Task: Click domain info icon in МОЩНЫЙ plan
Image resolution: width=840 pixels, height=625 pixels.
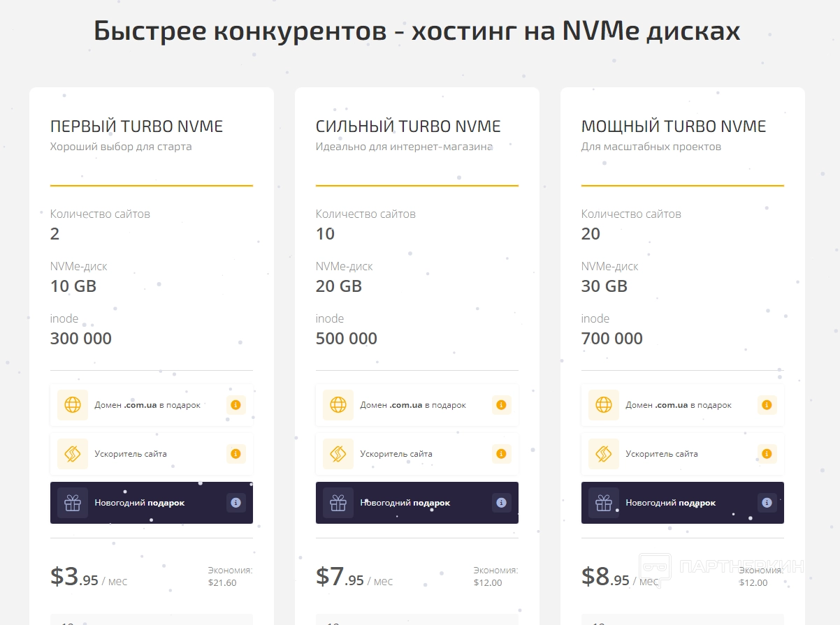Action: 767,405
